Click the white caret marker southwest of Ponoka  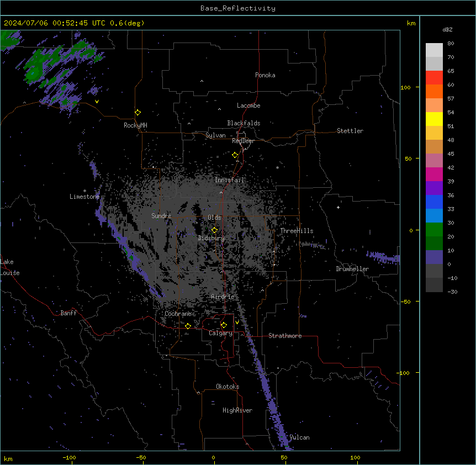202,81
